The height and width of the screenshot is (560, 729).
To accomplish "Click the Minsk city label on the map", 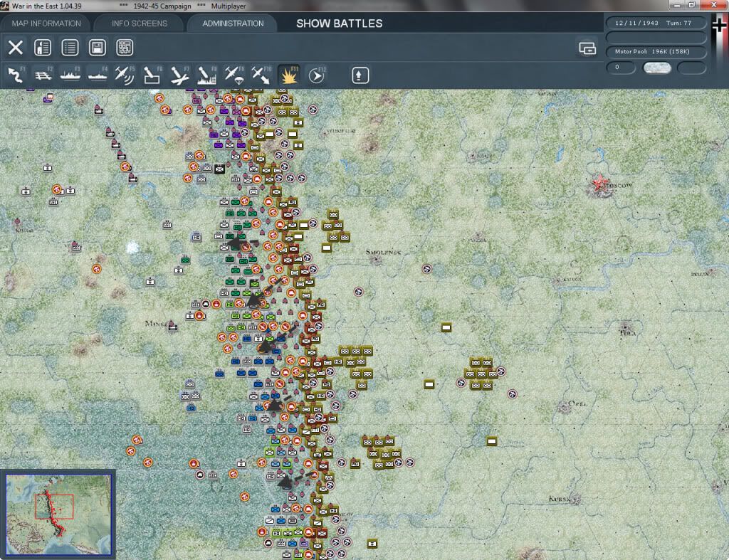I will (156, 324).
